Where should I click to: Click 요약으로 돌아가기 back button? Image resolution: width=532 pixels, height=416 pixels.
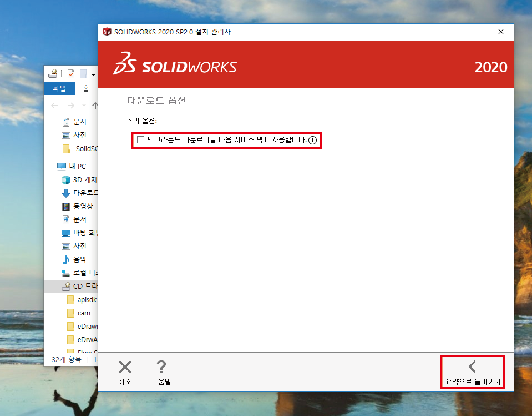[x=473, y=372]
